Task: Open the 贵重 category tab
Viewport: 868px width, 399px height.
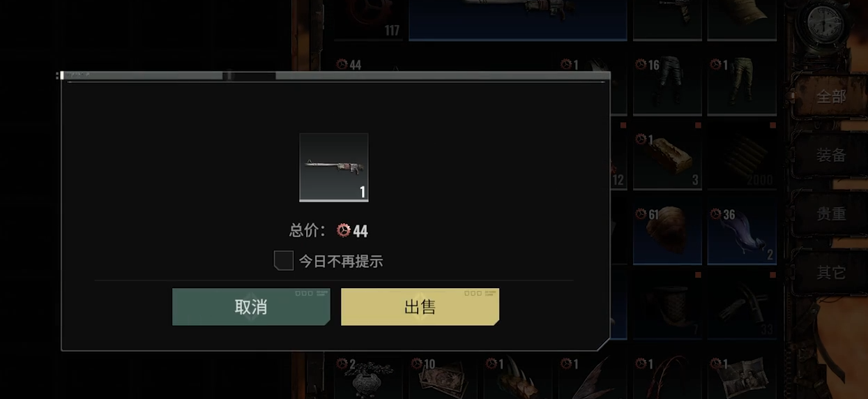Action: point(831,213)
